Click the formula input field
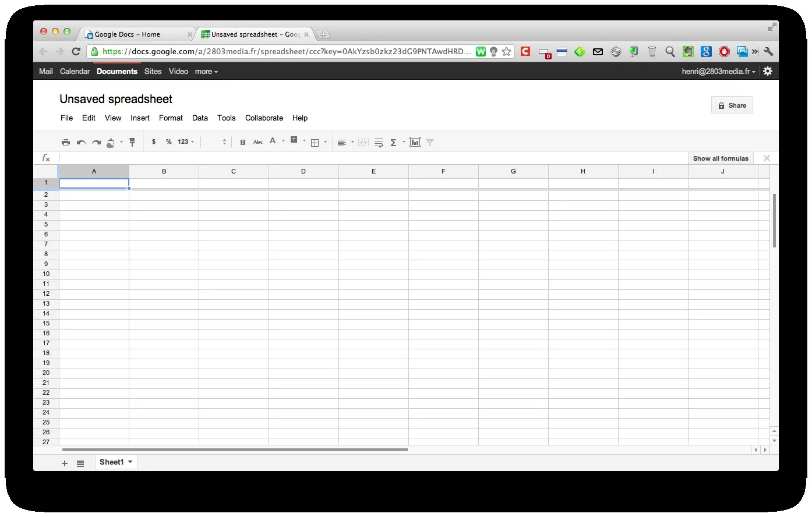 373,158
